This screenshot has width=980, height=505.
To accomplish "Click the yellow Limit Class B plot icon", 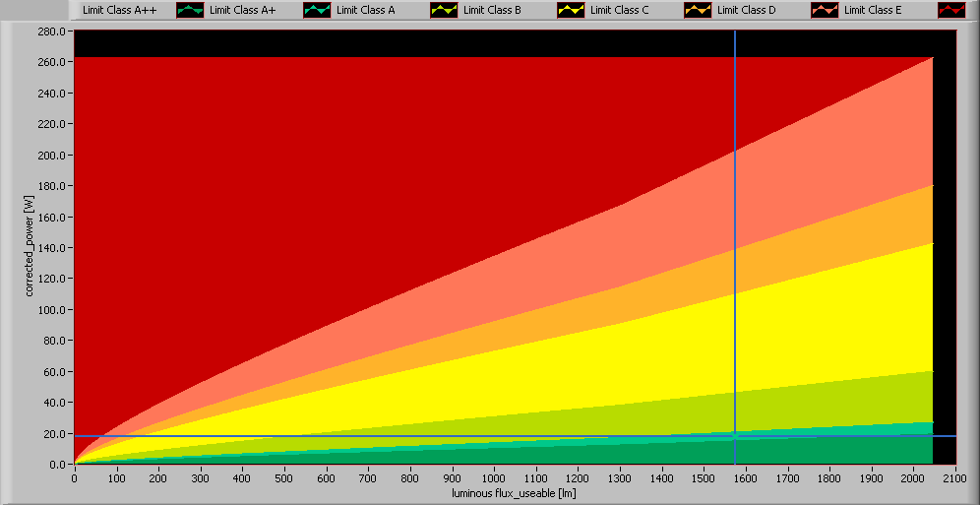I will [571, 10].
